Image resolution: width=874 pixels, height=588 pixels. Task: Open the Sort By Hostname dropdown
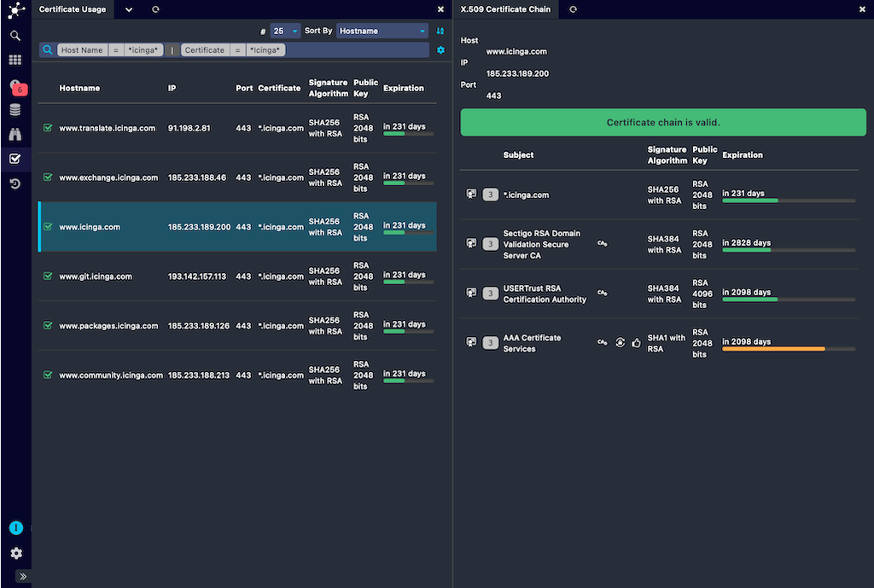pos(382,32)
